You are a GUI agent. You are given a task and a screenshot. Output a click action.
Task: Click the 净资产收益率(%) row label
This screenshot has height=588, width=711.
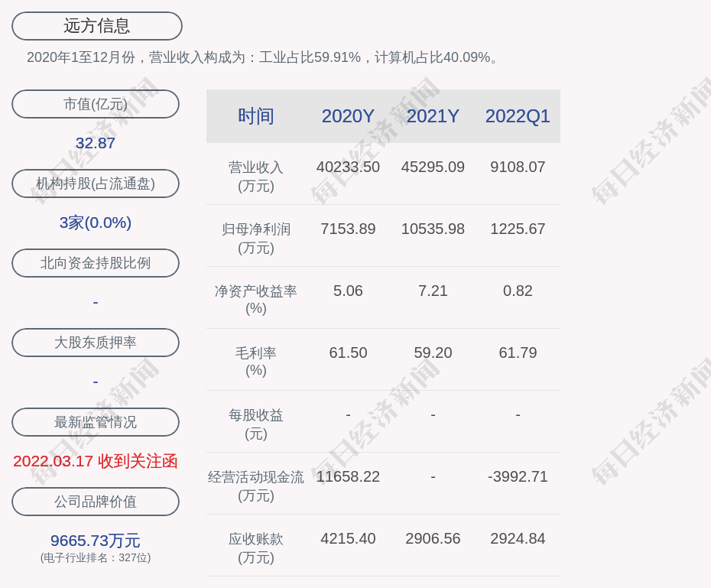(256, 300)
